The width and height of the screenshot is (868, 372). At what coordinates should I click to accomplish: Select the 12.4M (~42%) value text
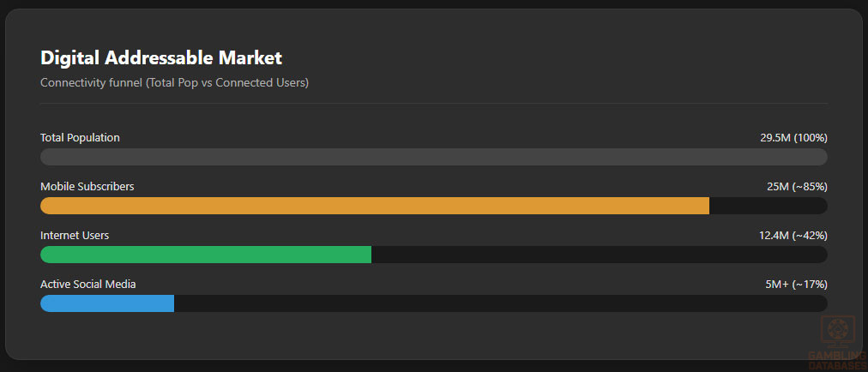pos(793,236)
